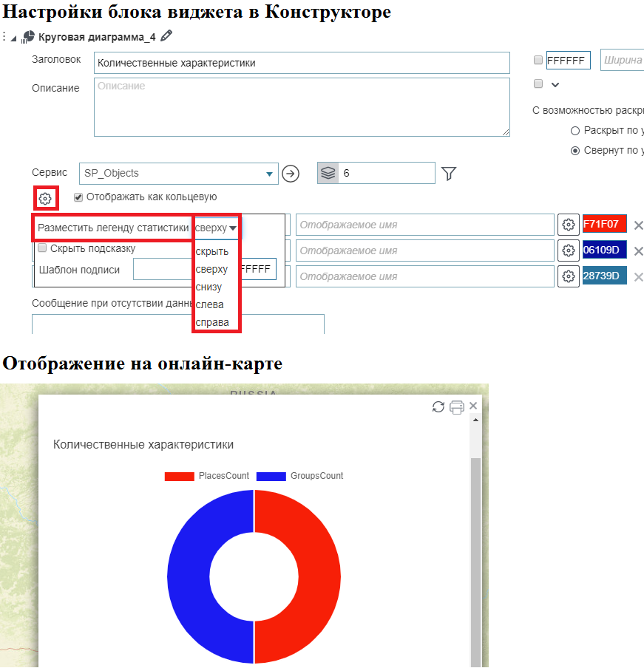
Task: Open legend placement dropdown showing 'сверху'
Action: tap(216, 228)
